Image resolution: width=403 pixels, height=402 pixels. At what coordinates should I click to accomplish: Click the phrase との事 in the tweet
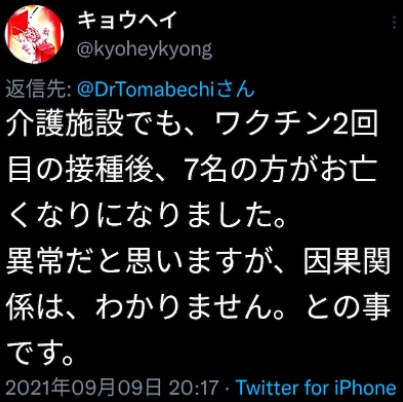[x=348, y=307]
